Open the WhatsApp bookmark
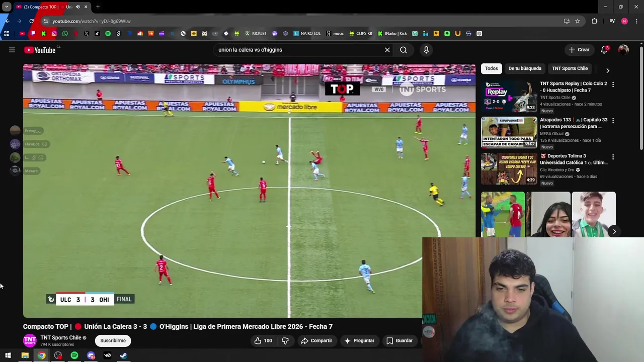 (x=65, y=34)
